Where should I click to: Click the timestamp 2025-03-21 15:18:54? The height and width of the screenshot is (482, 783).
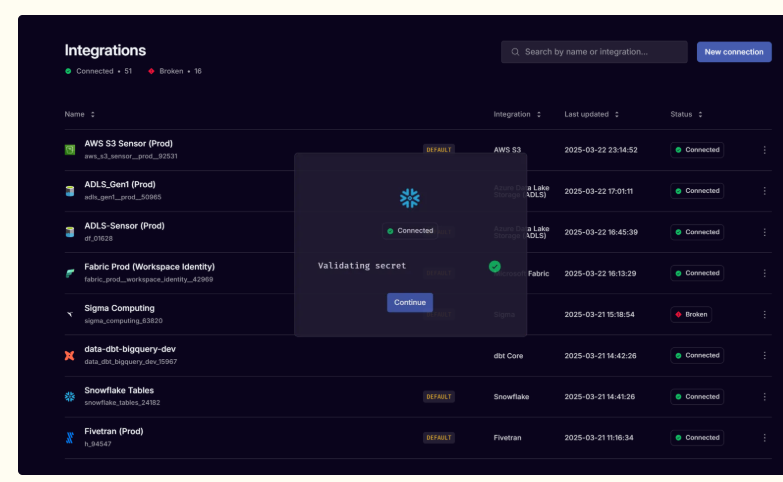pos(599,315)
